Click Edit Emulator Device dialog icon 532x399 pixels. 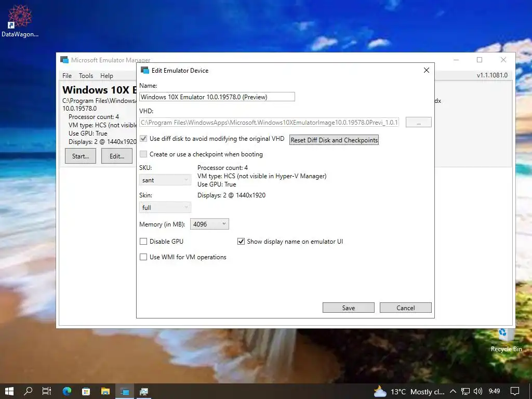pyautogui.click(x=145, y=70)
